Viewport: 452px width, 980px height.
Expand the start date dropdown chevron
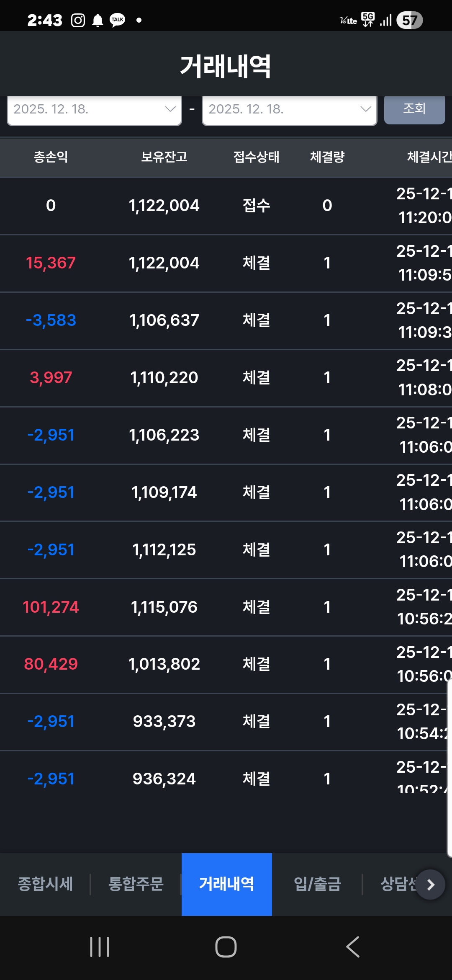(x=170, y=109)
